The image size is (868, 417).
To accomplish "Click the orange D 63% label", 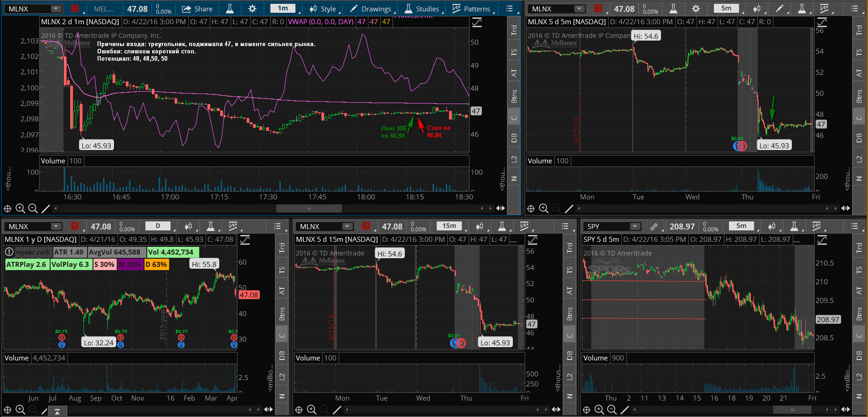I will (x=156, y=265).
